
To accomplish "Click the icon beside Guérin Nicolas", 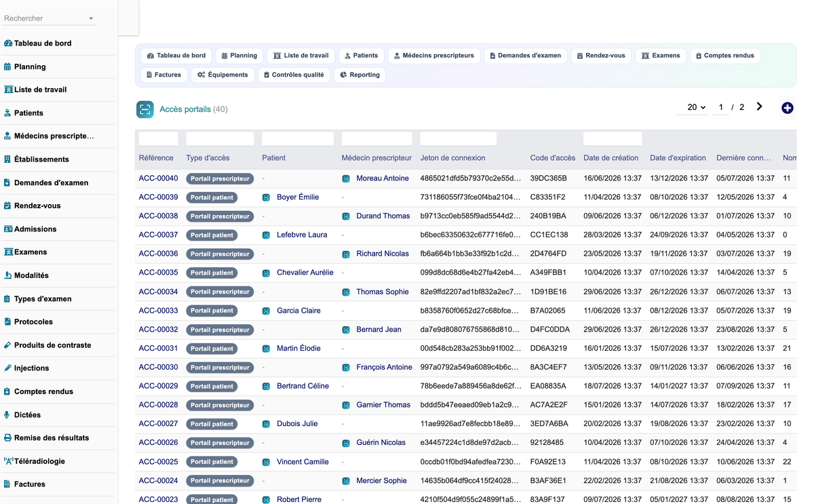I will (346, 443).
